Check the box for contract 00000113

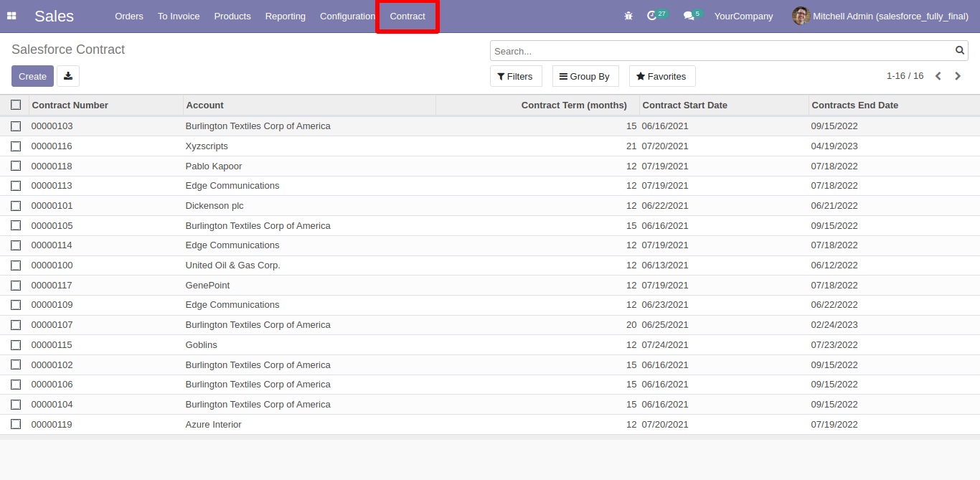16,186
